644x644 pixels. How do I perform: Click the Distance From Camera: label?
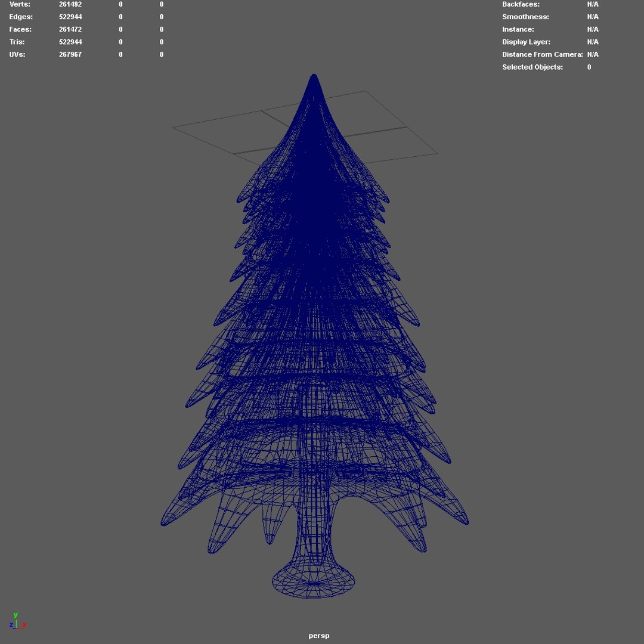pyautogui.click(x=543, y=55)
